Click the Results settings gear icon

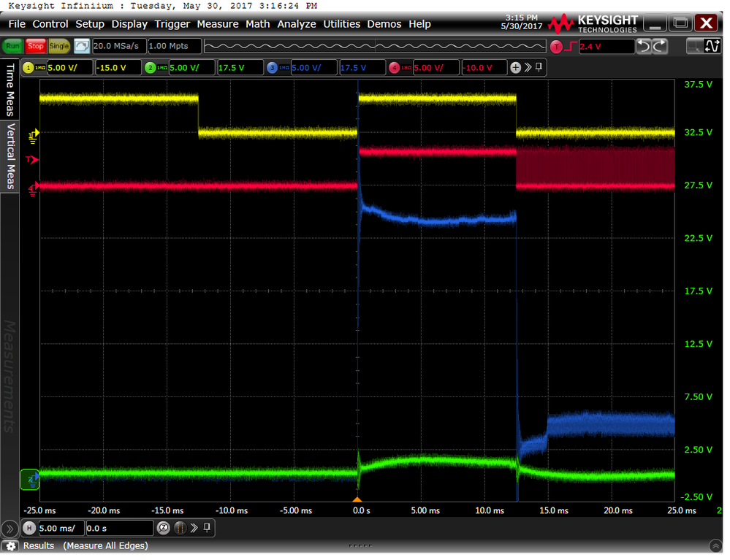11,547
